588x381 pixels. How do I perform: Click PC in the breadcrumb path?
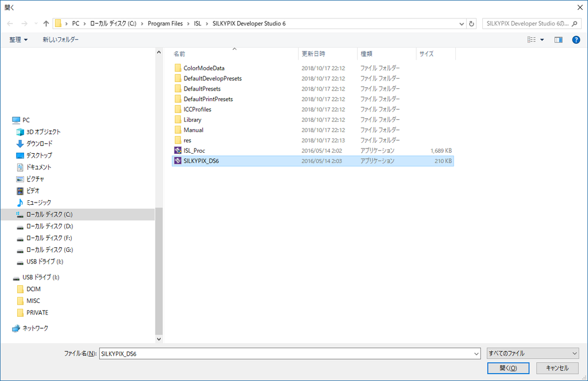[76, 24]
